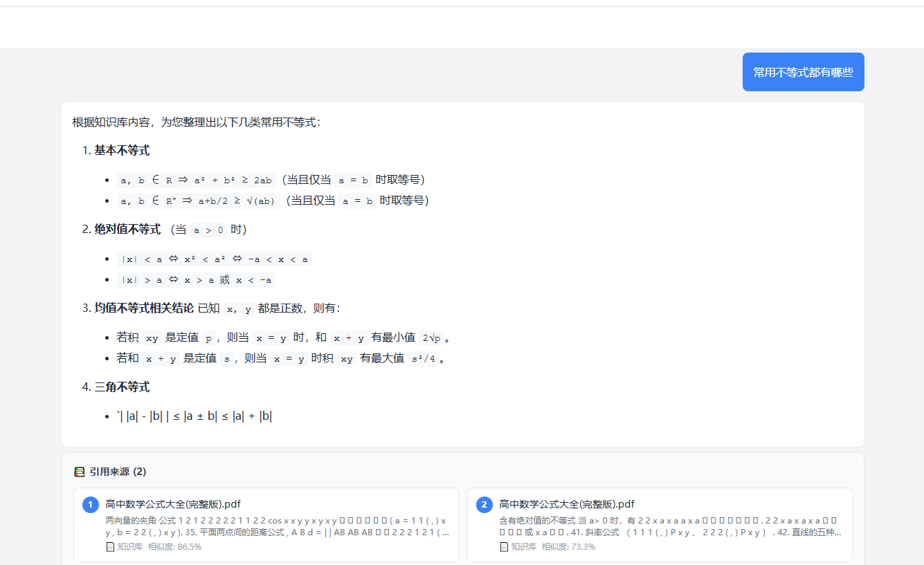The width and height of the screenshot is (924, 565).
Task: Click the document icon in first citation card
Action: tap(110, 547)
